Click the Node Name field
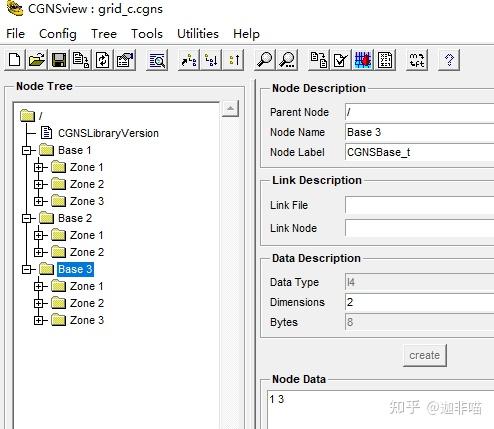494x429 pixels. click(x=420, y=132)
